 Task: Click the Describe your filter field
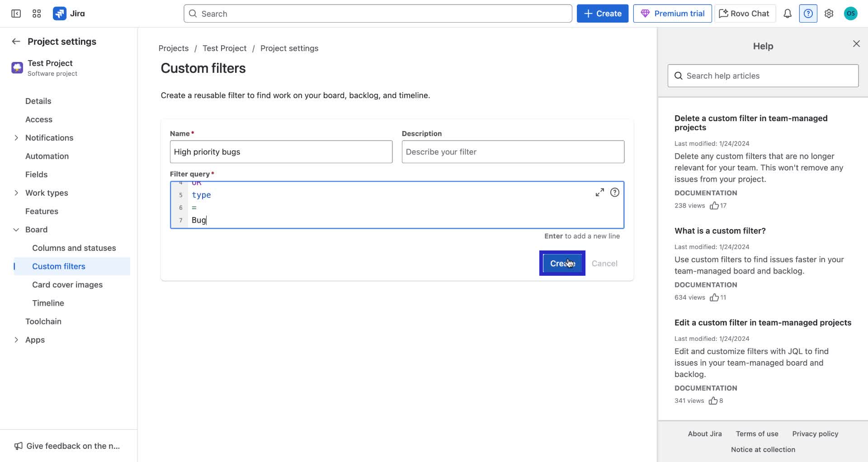pyautogui.click(x=513, y=151)
